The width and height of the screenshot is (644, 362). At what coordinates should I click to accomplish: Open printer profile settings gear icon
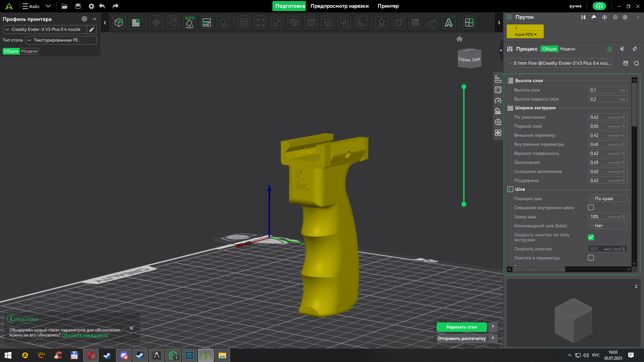[x=85, y=19]
